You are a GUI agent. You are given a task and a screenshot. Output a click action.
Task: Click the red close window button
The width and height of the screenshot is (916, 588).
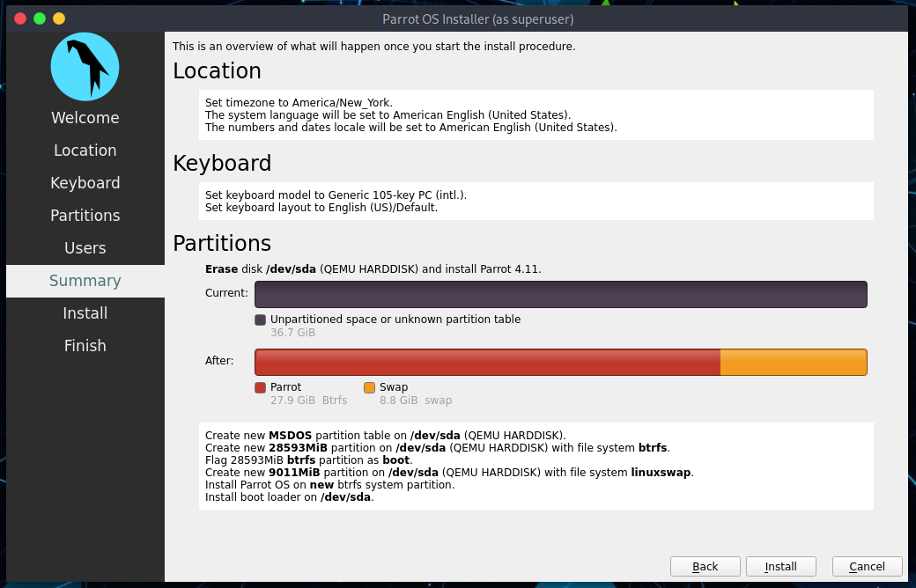pos(20,18)
